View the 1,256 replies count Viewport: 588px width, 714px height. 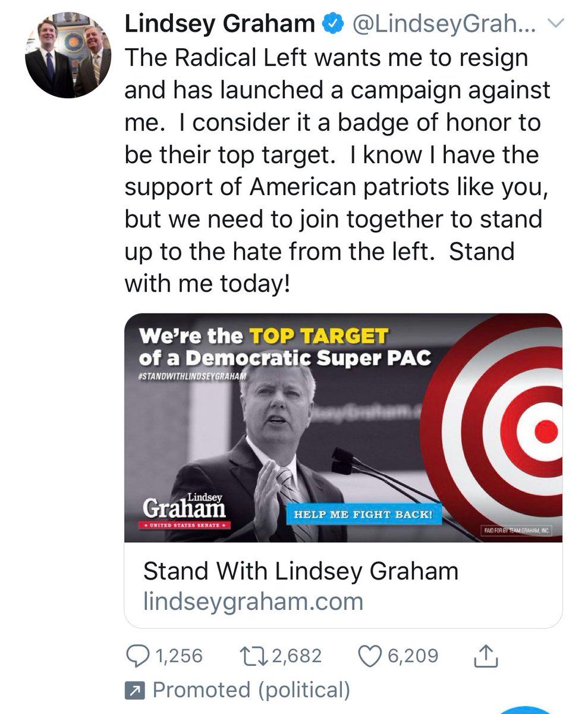178,656
